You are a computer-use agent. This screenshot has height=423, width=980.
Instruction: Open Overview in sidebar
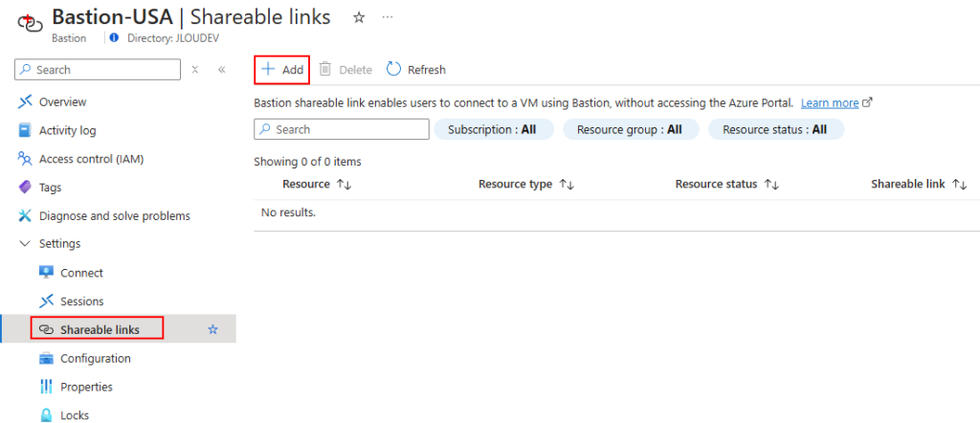[62, 101]
